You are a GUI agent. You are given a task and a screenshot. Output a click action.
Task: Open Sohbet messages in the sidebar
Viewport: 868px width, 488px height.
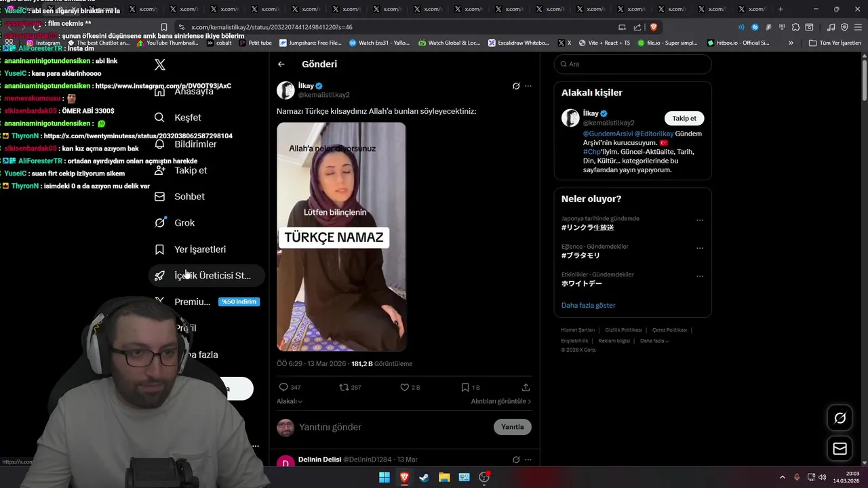coord(180,197)
